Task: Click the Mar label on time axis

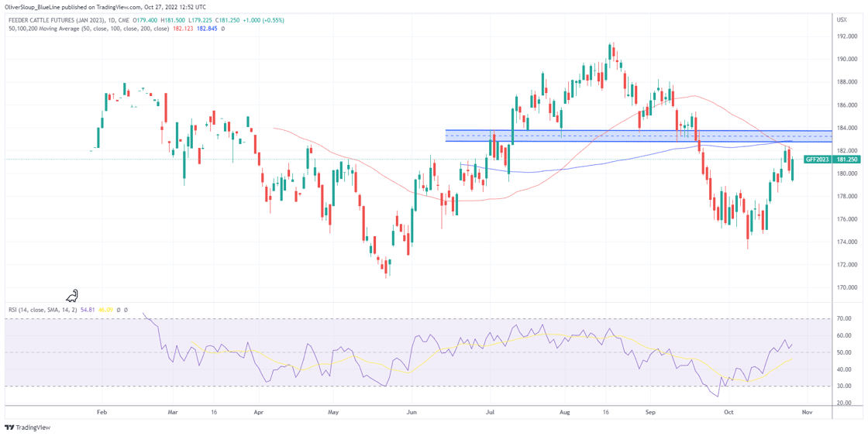Action: click(x=174, y=413)
